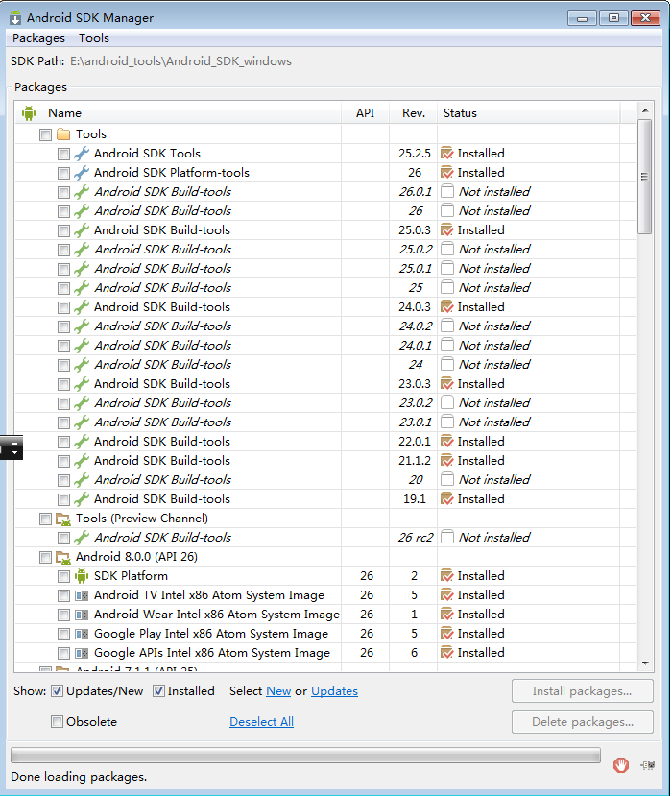Sort by the Rev. column header
The image size is (672, 796).
click(x=414, y=113)
